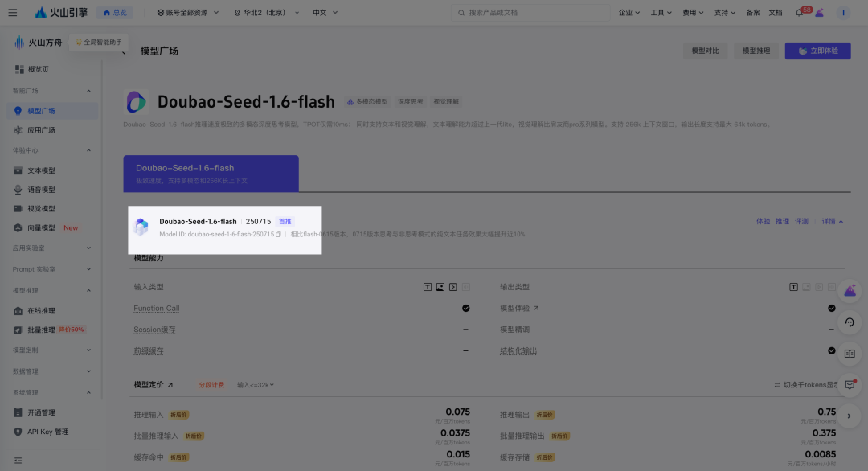
Task: Click the 首推 tag
Action: (x=285, y=221)
